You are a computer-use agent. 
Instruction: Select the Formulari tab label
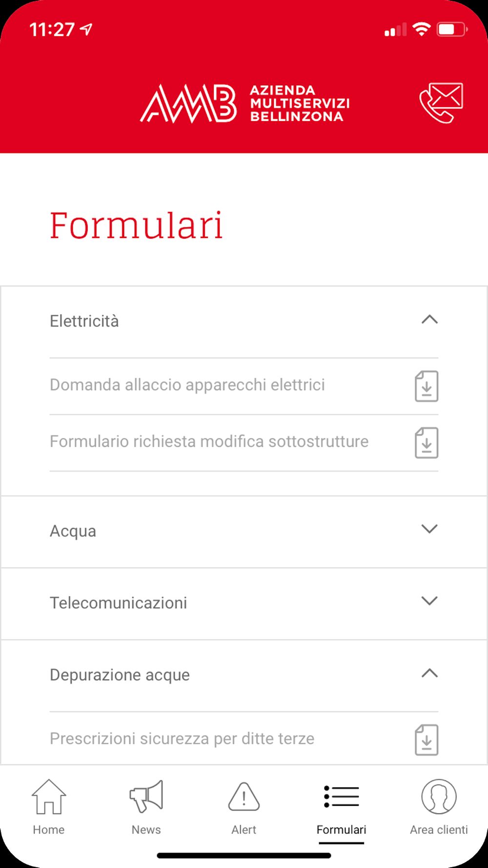tap(341, 830)
